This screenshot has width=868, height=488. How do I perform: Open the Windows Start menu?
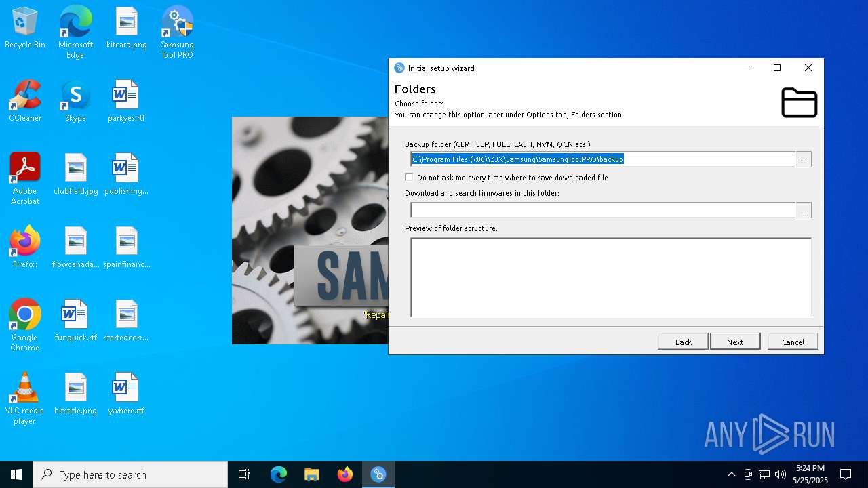pyautogui.click(x=16, y=474)
